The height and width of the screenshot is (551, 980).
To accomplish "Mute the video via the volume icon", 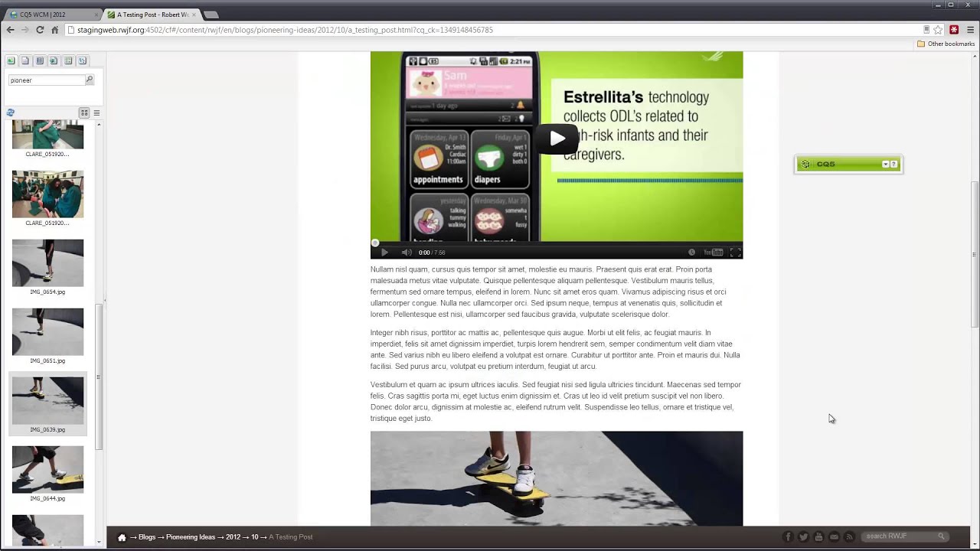I will pos(407,253).
